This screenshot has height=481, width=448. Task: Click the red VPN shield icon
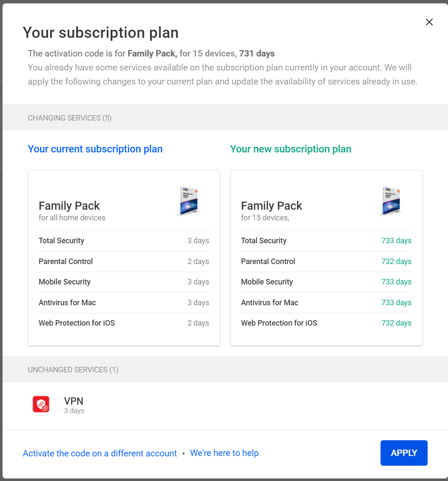pos(41,405)
